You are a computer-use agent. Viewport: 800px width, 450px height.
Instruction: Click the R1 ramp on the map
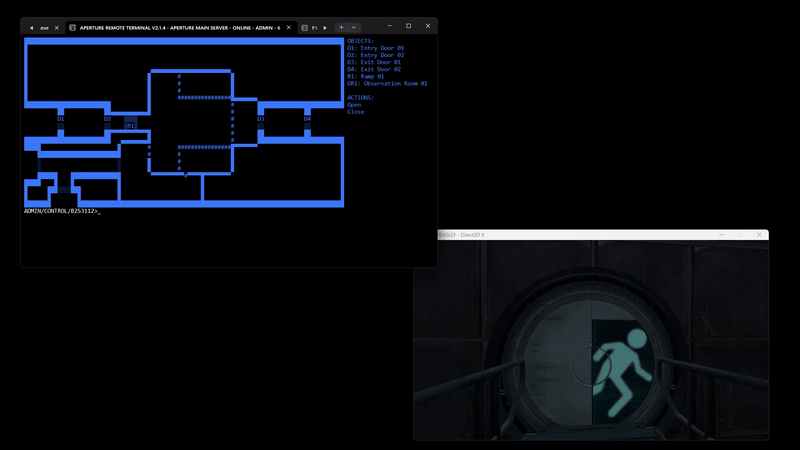(131, 126)
